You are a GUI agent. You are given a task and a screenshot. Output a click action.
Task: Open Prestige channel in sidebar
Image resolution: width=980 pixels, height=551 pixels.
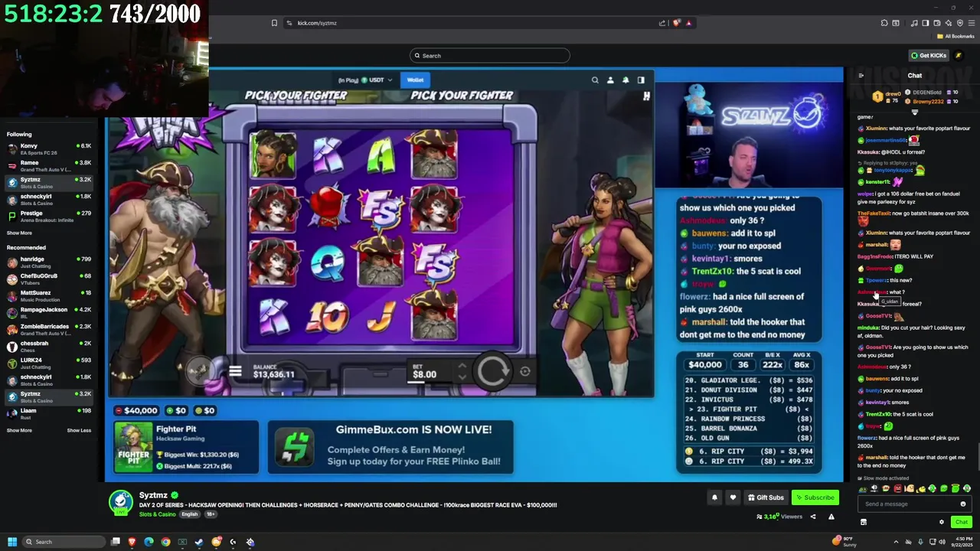(49, 216)
